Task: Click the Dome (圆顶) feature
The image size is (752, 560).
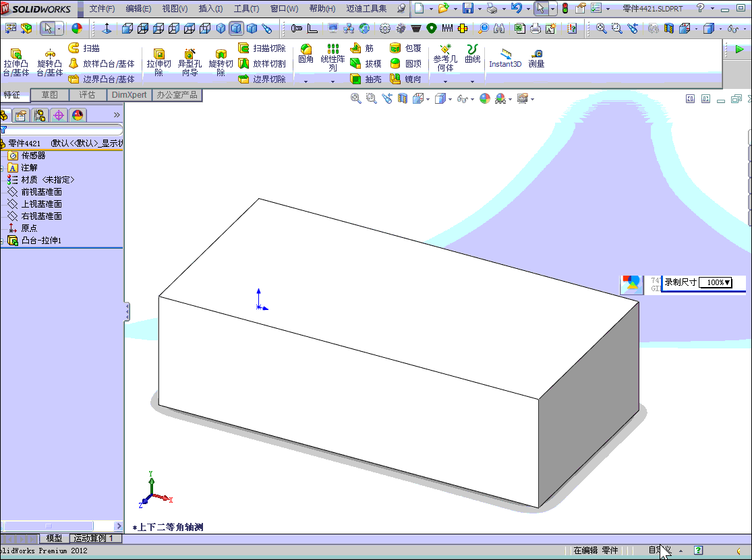Action: [x=405, y=64]
